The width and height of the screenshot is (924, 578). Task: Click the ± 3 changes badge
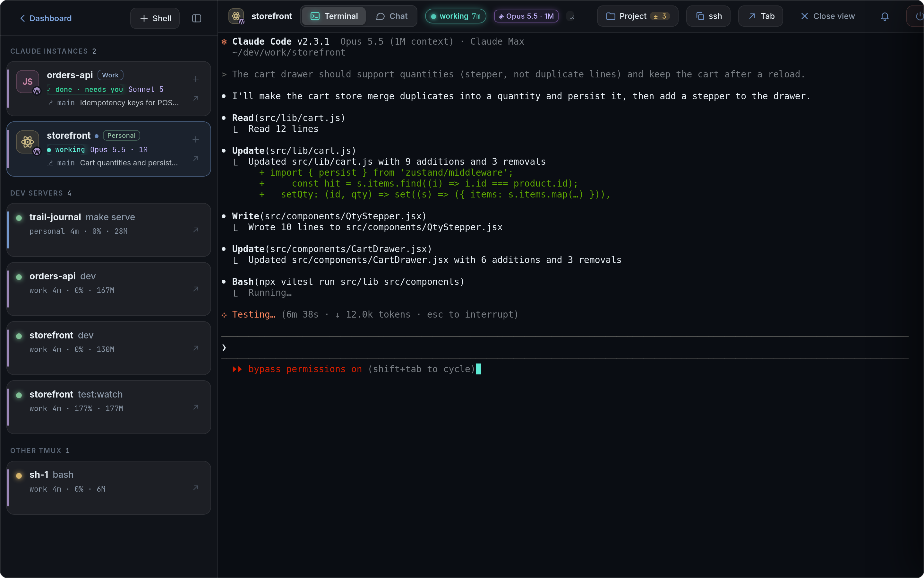pyautogui.click(x=660, y=16)
